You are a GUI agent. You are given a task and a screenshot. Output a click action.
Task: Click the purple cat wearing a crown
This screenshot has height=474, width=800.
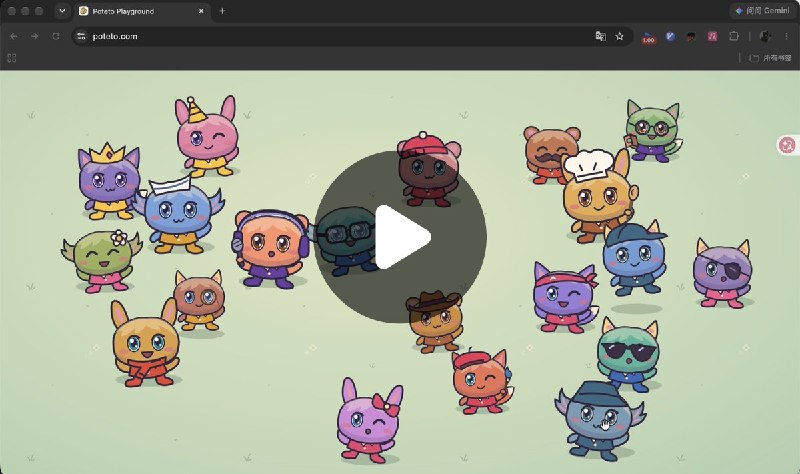(109, 182)
